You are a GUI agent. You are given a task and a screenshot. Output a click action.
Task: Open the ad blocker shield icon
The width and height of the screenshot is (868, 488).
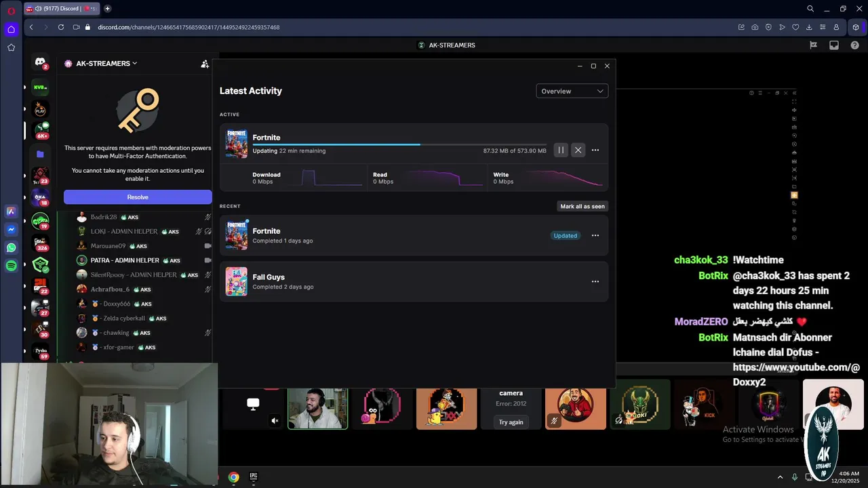coord(768,27)
